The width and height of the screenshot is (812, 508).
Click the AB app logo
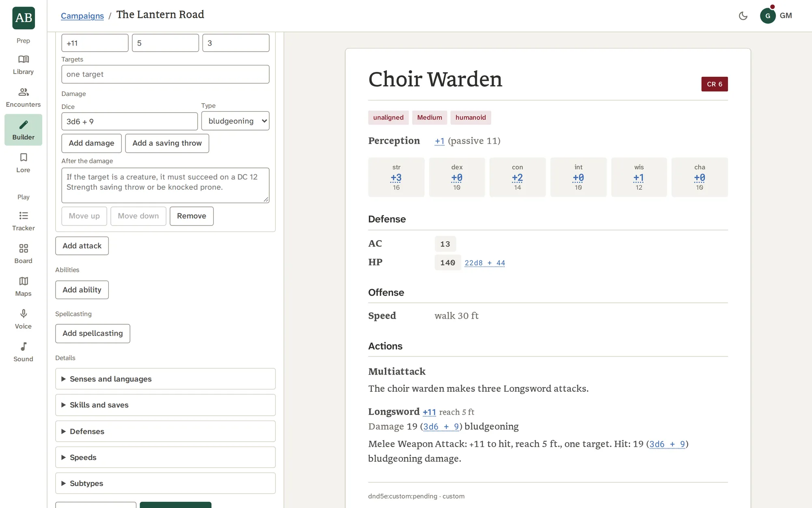point(24,18)
